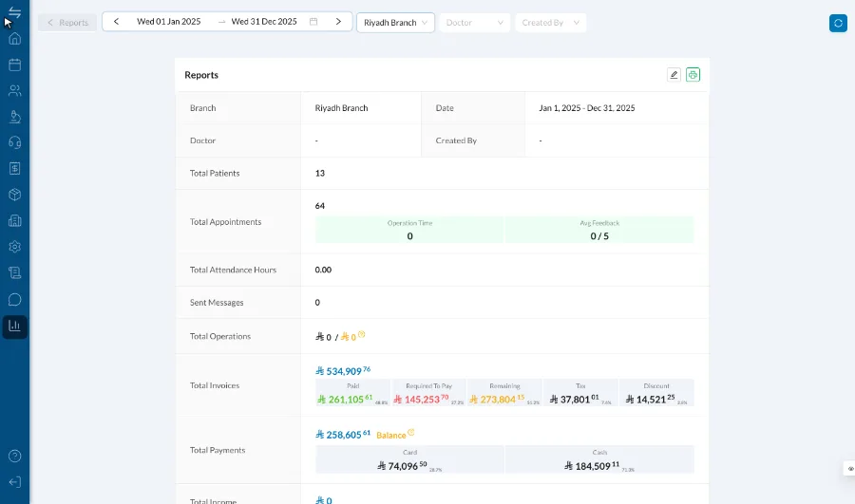Click the green print icon in Reports header
The height and width of the screenshot is (504, 855).
click(693, 75)
